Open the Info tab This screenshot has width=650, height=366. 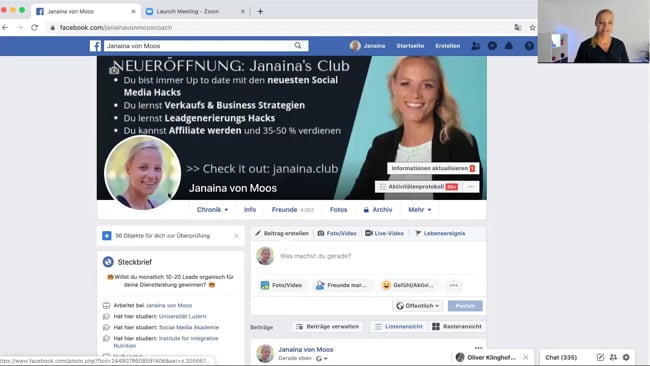[250, 210]
